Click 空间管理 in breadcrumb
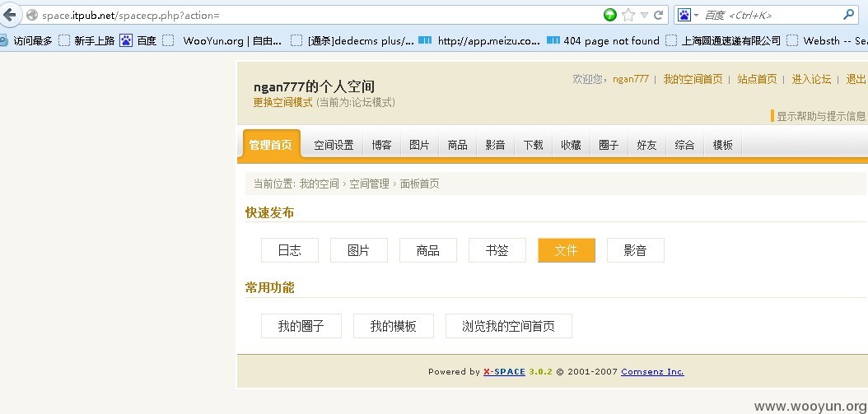868x414 pixels. pyautogui.click(x=369, y=184)
